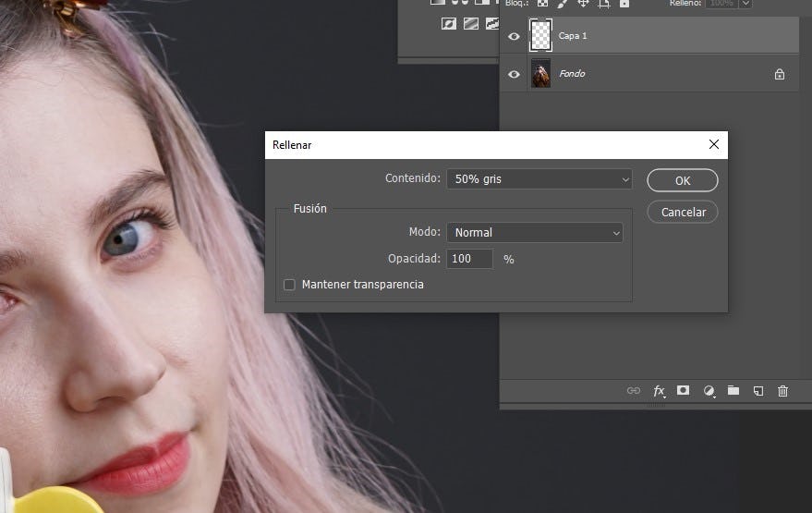812x513 pixels.
Task: Hide the Capa 1 layer
Action: click(x=514, y=36)
